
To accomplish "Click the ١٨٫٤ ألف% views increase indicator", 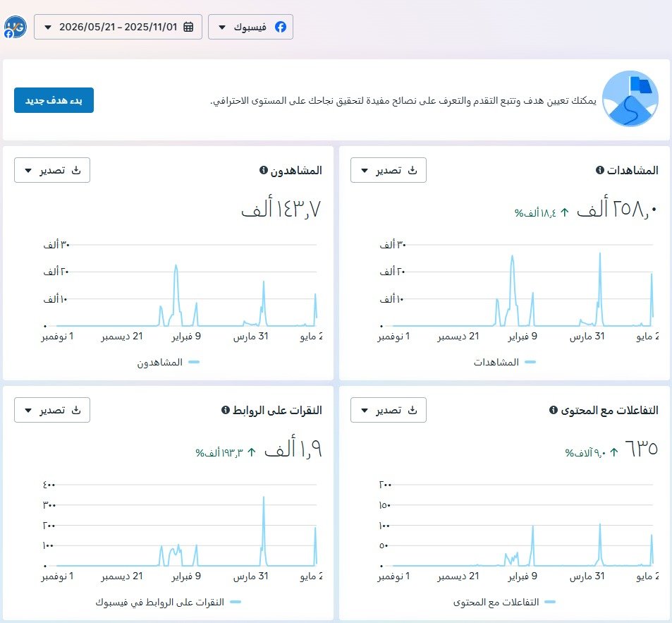I will tap(542, 212).
